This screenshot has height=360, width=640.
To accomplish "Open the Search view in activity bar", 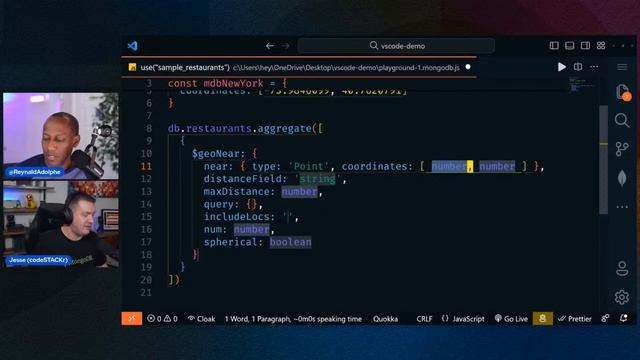I will [622, 120].
